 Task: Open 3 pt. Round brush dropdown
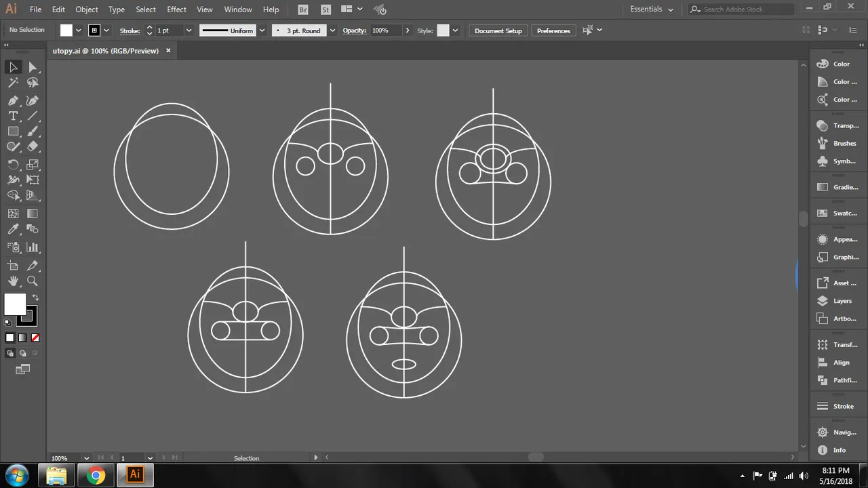point(332,30)
